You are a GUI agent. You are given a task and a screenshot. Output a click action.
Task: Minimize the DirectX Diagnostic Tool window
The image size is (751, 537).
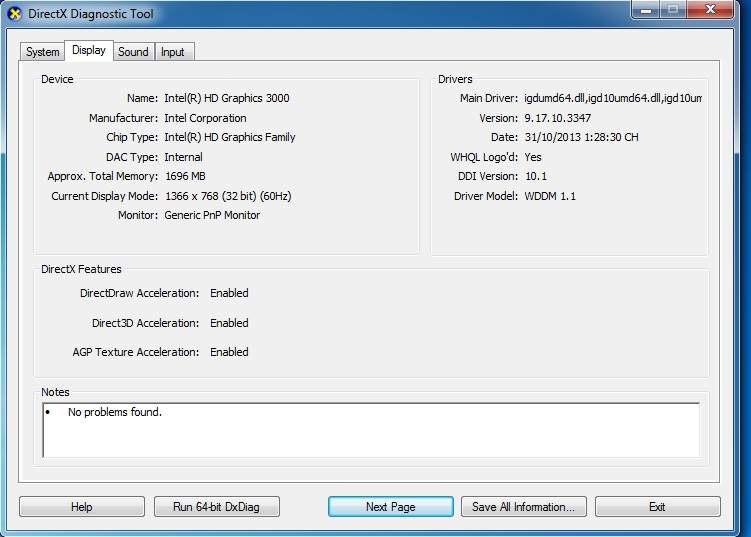(647, 10)
